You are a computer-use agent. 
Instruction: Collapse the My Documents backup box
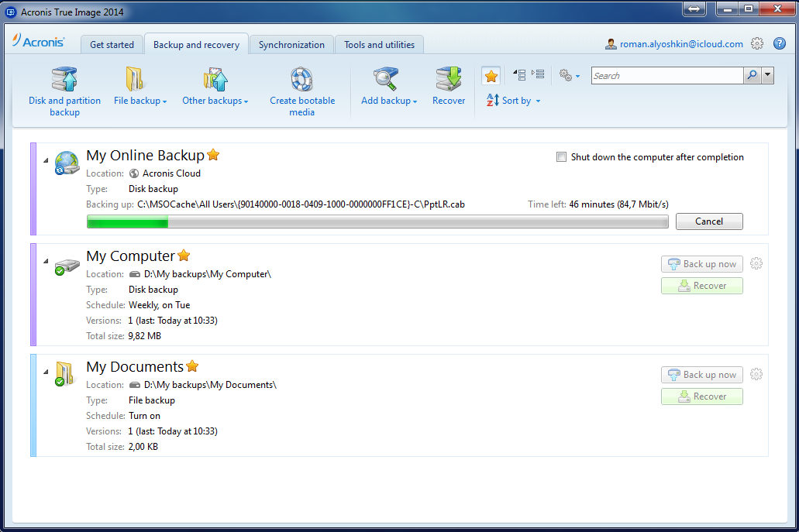pyautogui.click(x=46, y=372)
